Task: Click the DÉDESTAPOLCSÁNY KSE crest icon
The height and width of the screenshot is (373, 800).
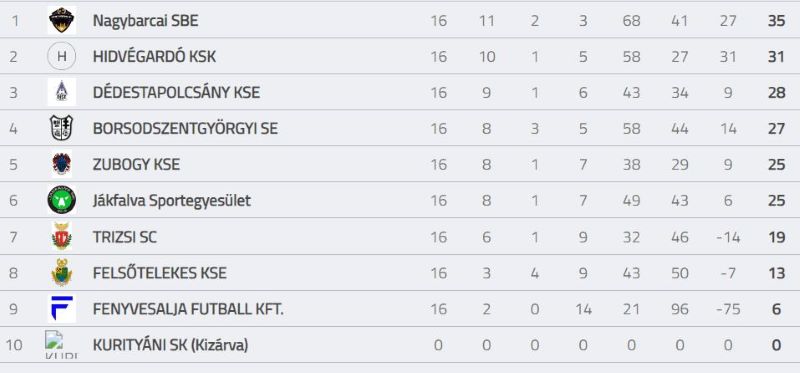Action: tap(62, 92)
